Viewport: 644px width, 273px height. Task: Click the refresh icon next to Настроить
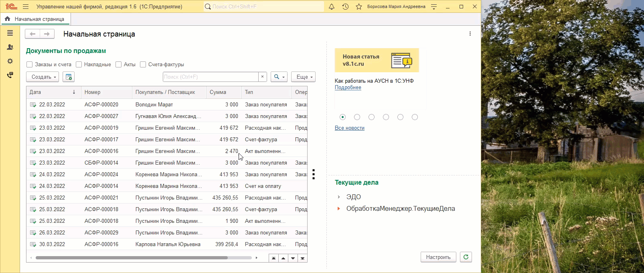[466, 257]
